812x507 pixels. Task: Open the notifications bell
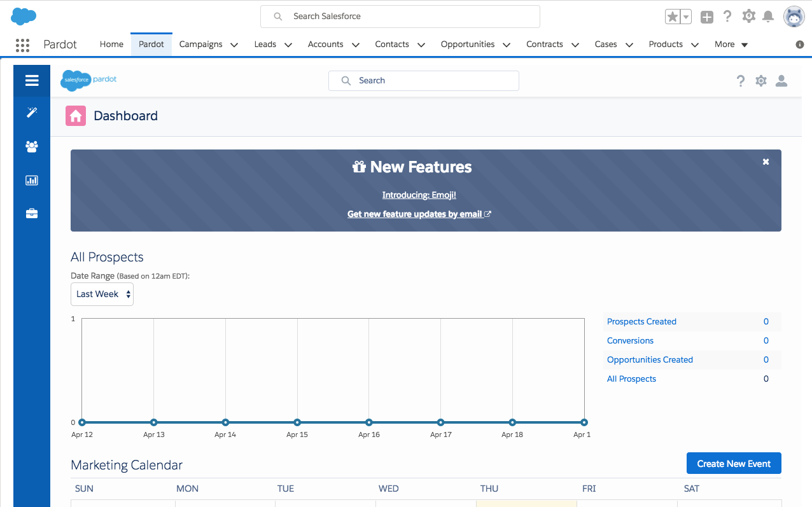tap(768, 17)
